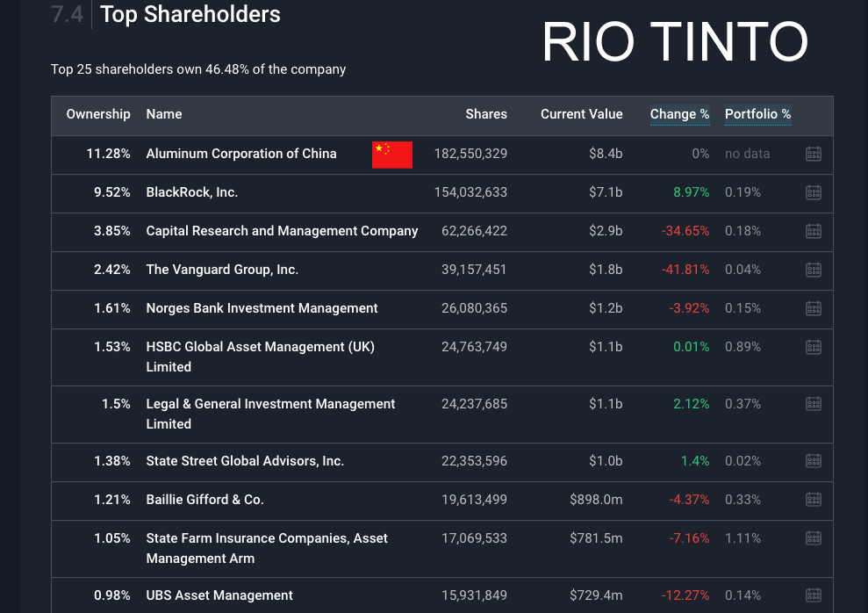
Task: Click the China flag image
Action: point(391,154)
